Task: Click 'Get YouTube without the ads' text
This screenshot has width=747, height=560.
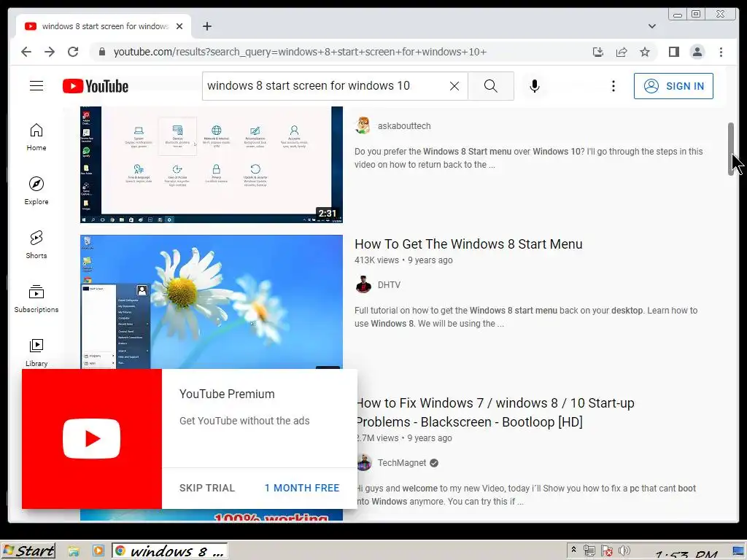Action: pos(244,421)
